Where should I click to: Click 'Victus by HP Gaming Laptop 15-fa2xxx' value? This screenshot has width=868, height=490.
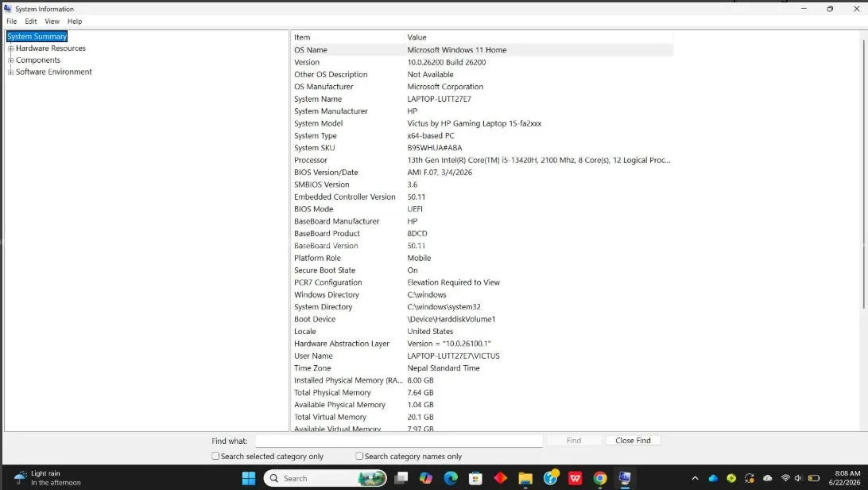475,123
